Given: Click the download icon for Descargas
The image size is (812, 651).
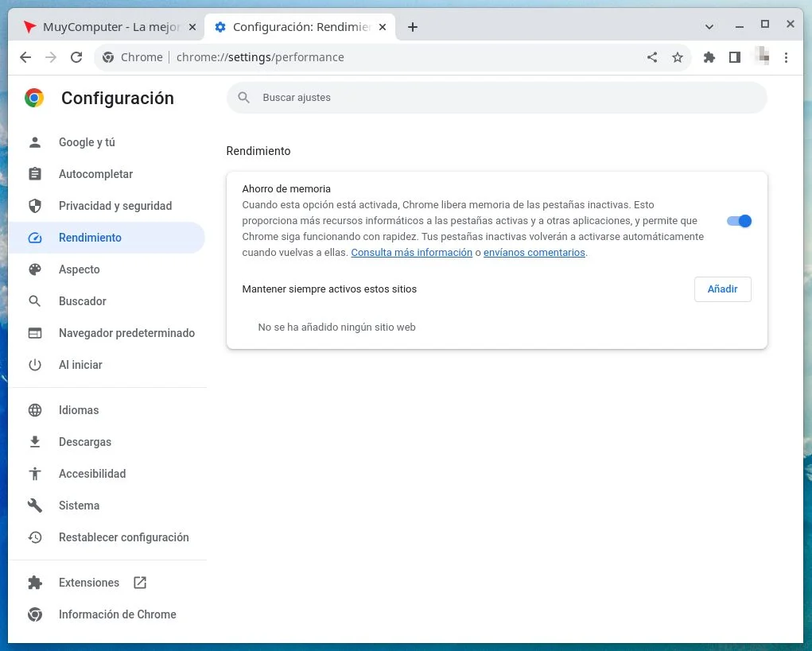Looking at the screenshot, I should pyautogui.click(x=35, y=442).
